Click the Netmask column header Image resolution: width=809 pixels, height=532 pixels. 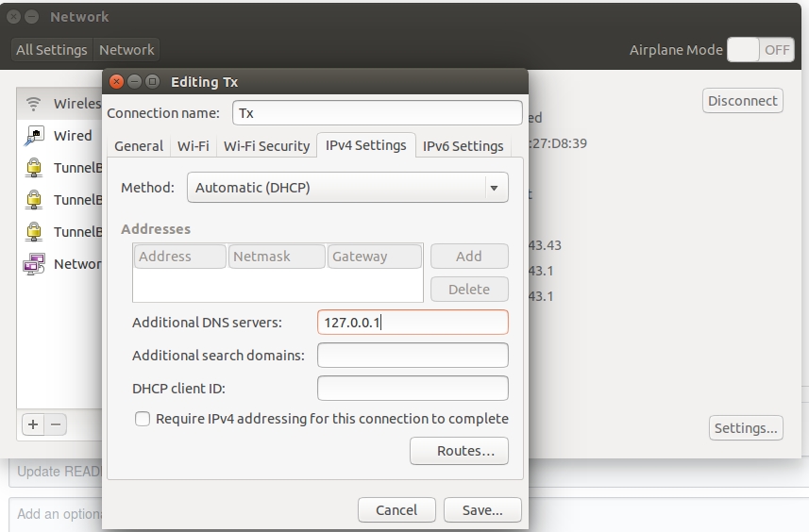pyautogui.click(x=277, y=257)
